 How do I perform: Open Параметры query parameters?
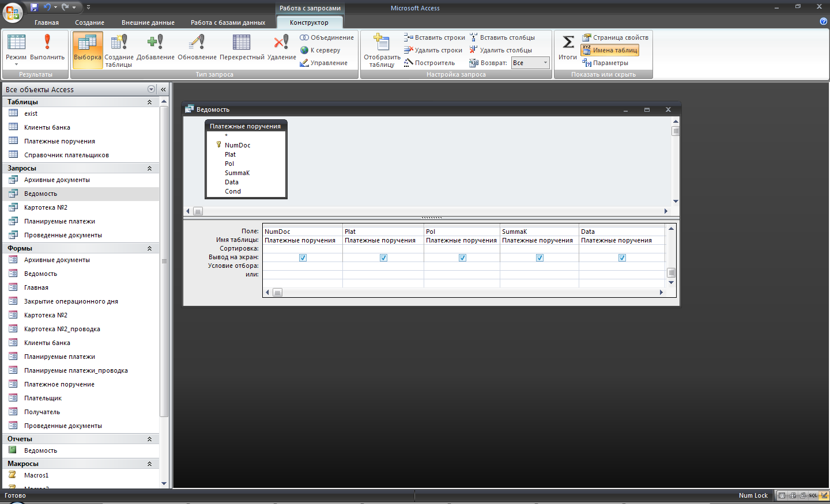point(605,63)
